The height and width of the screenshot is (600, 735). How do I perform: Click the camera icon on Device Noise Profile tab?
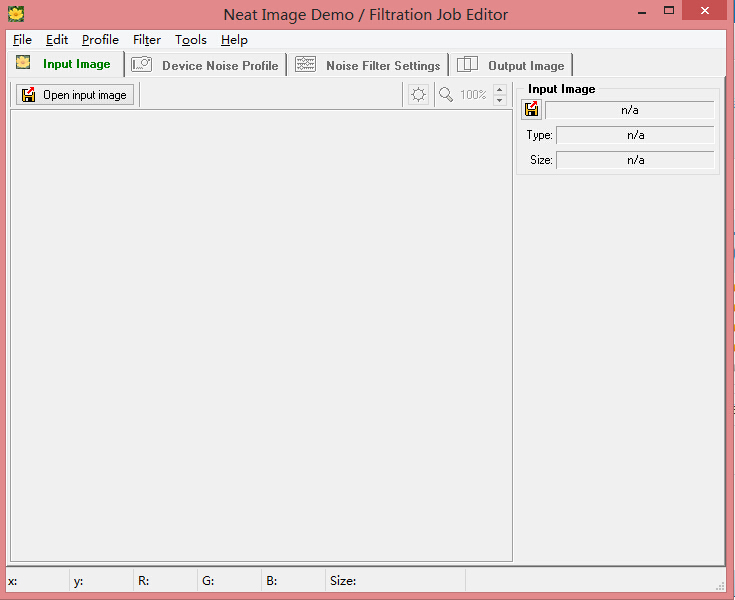141,64
